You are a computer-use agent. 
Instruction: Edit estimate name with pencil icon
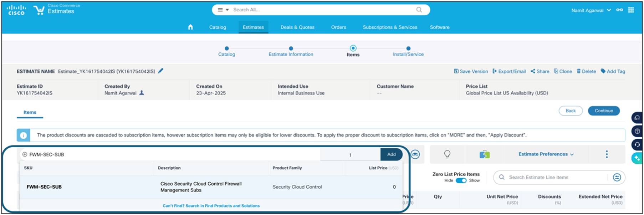tap(161, 71)
